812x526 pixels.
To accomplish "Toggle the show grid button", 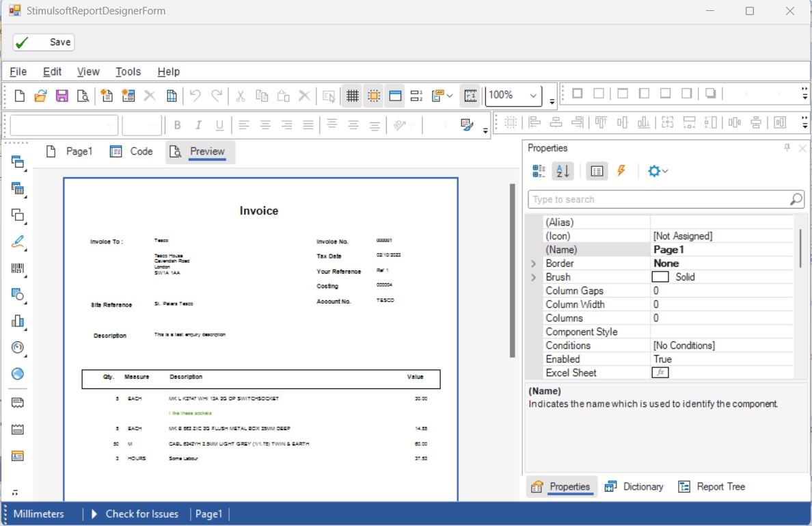I will coord(352,96).
